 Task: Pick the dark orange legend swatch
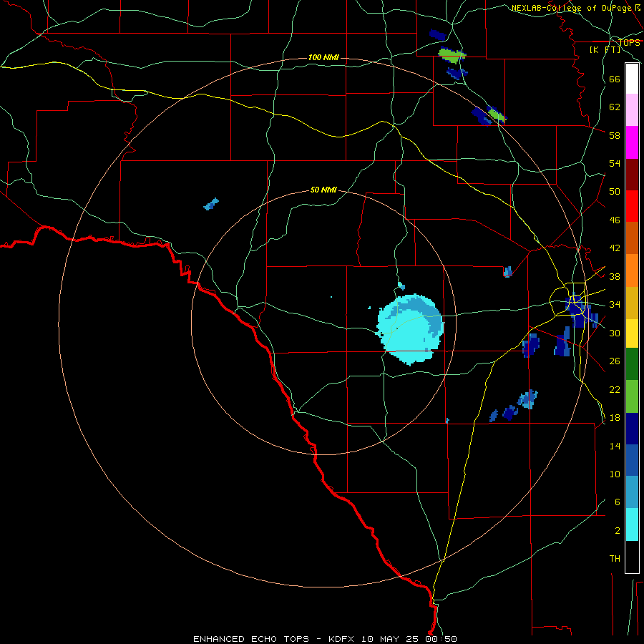click(632, 238)
